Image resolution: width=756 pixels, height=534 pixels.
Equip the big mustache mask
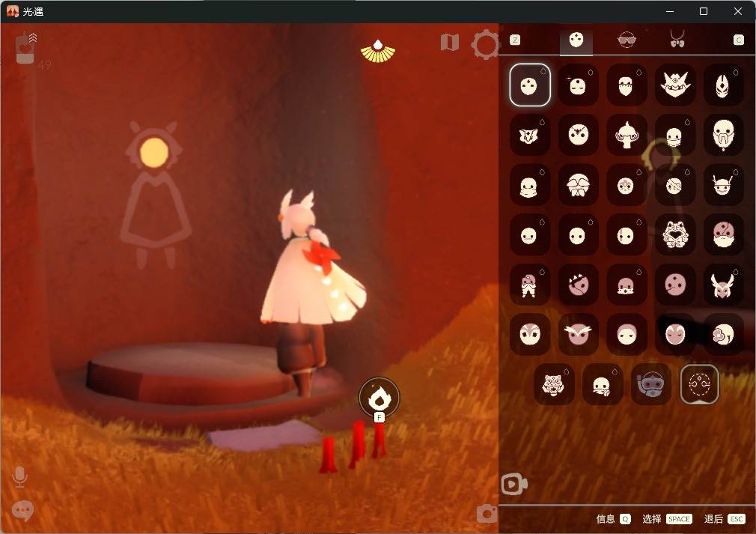tap(578, 185)
